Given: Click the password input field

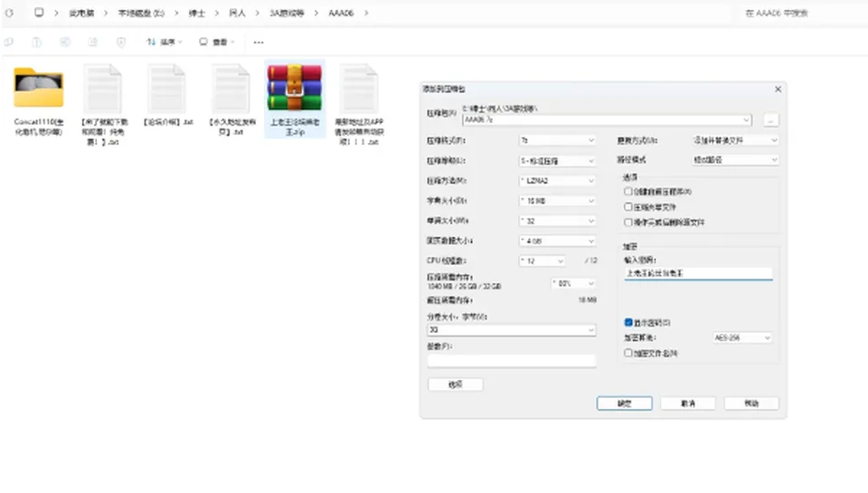Looking at the screenshot, I should point(698,273).
